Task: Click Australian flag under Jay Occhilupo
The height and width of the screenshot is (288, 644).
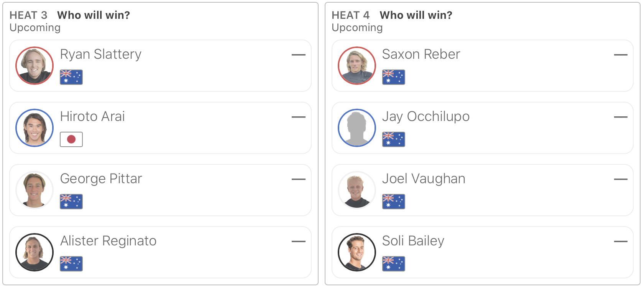Action: point(394,139)
